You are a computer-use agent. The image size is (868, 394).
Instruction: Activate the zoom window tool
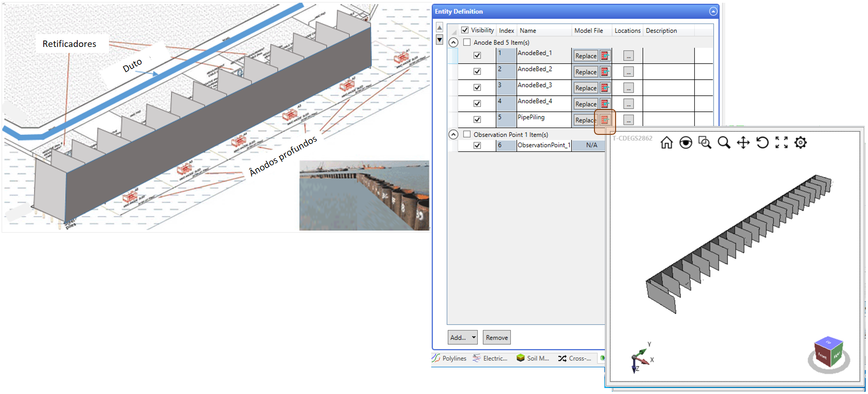click(704, 143)
